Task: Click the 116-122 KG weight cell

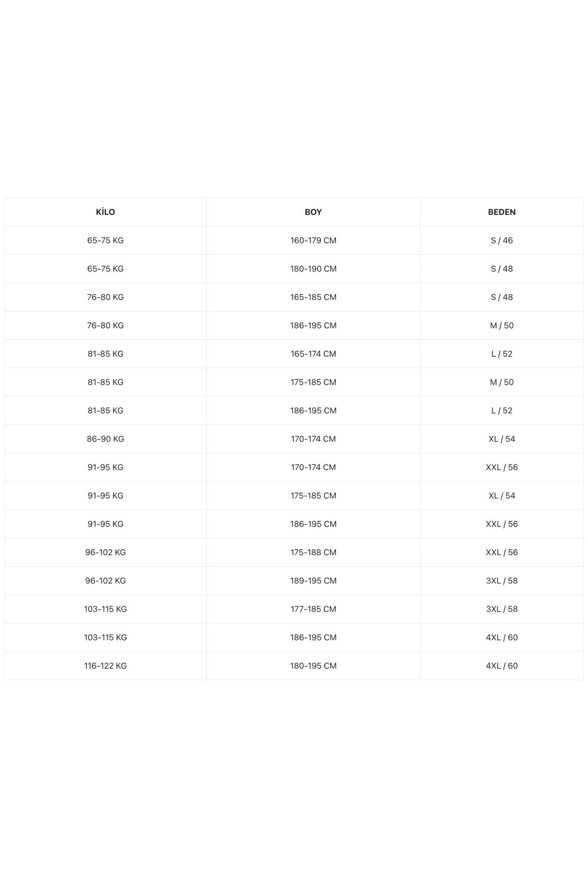Action: pos(105,666)
